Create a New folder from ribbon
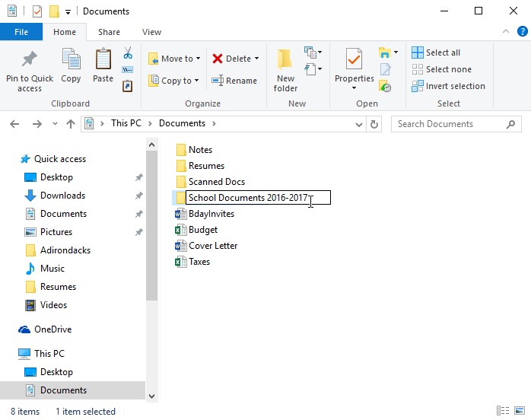531x420 pixels. (x=285, y=70)
